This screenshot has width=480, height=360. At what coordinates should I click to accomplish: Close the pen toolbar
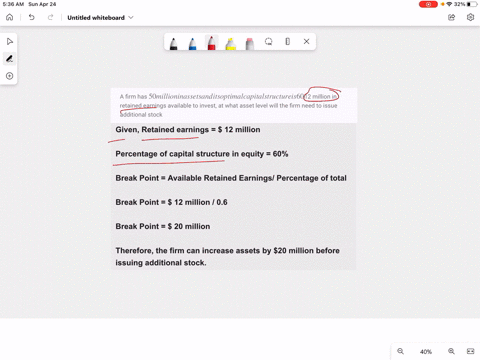click(x=307, y=41)
